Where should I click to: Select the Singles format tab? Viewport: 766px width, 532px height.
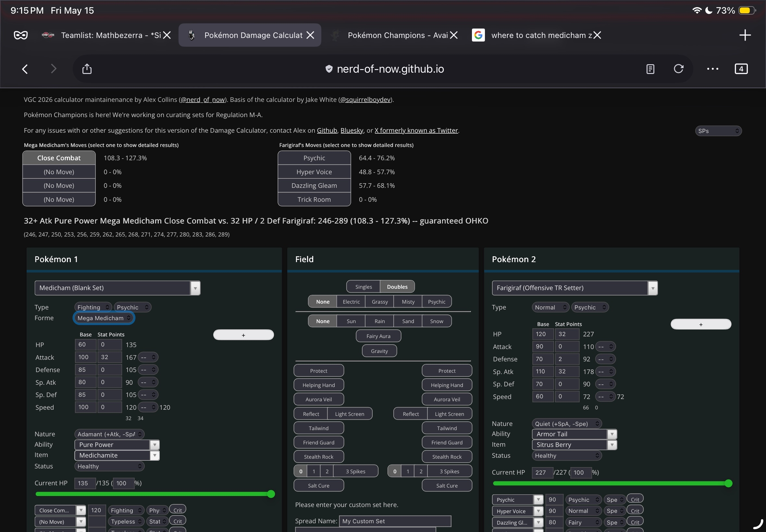coord(364,287)
